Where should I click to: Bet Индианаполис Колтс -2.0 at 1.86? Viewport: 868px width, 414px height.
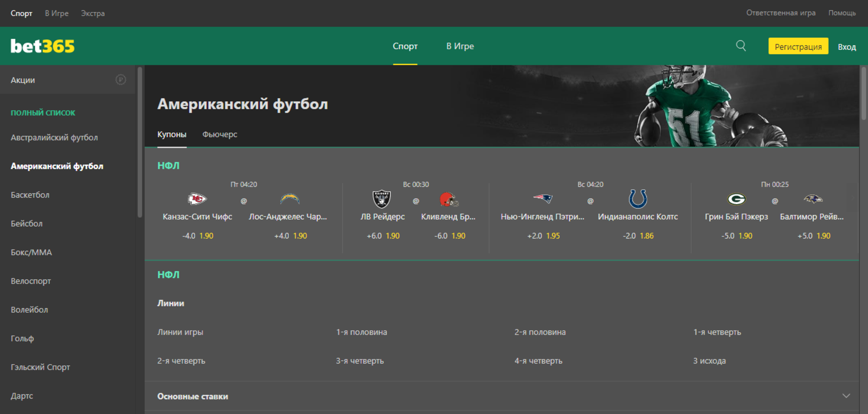coord(638,236)
